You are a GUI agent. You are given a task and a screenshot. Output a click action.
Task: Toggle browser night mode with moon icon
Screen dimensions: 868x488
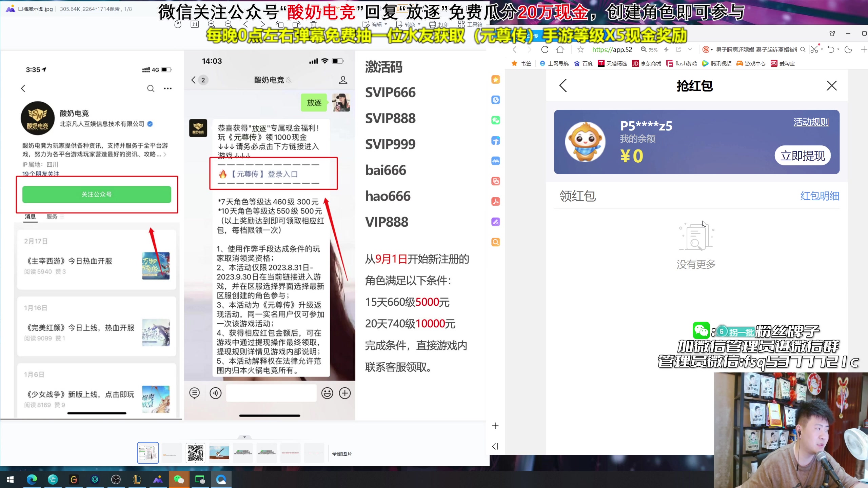pyautogui.click(x=848, y=50)
